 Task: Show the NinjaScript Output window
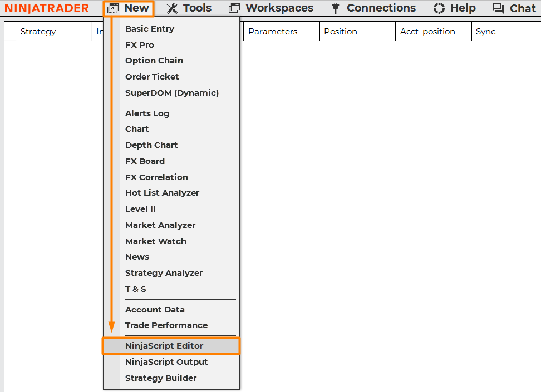tap(166, 362)
